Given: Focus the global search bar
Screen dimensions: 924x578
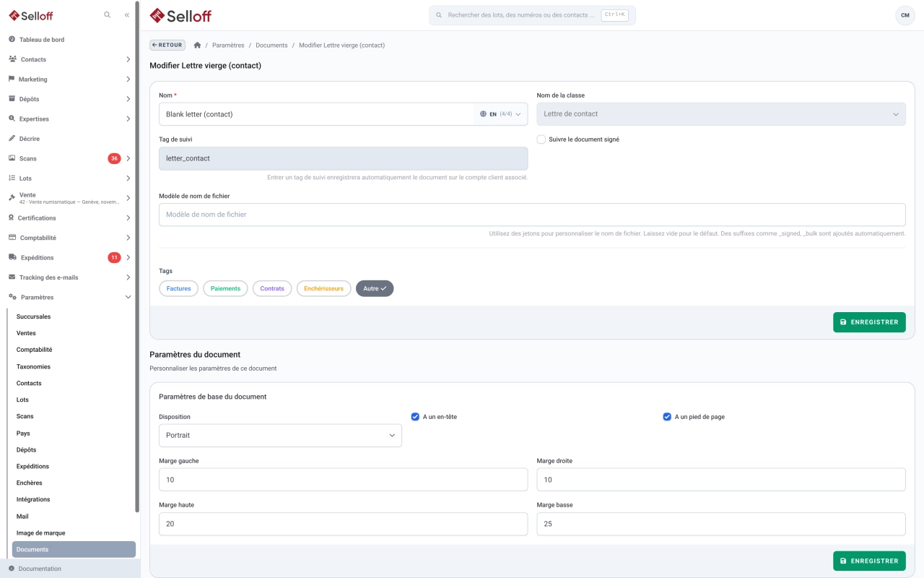Looking at the screenshot, I should pos(532,15).
